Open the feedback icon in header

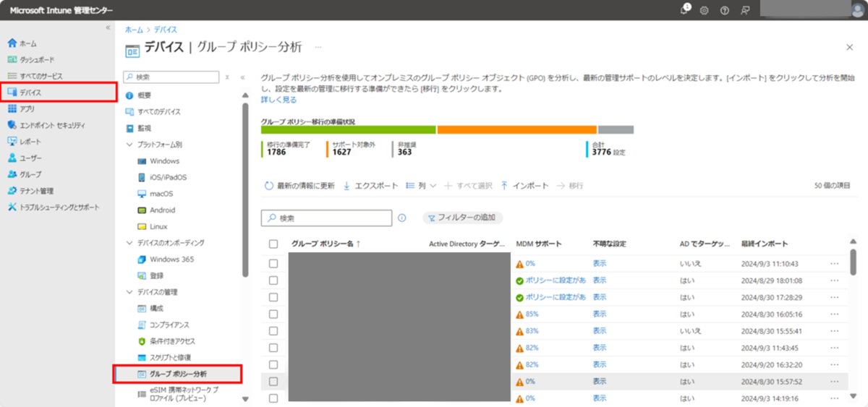pos(745,10)
